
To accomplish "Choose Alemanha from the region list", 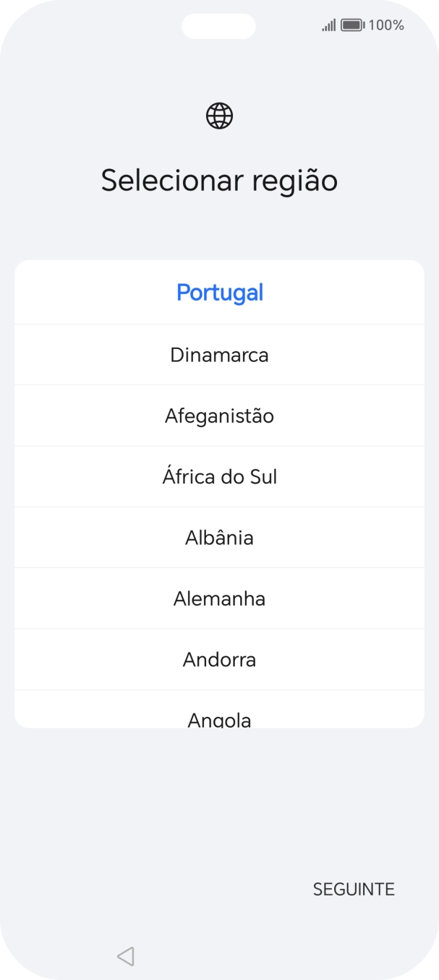I will point(219,598).
